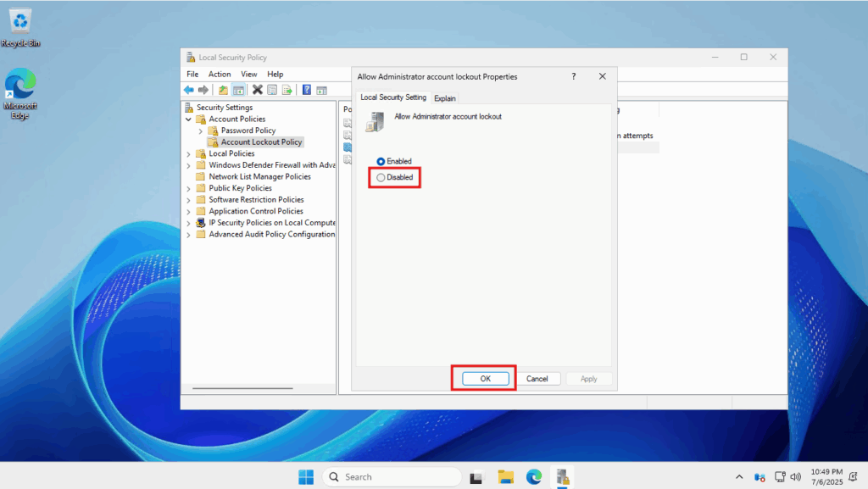Collapse the Account Policies tree node

coord(188,119)
